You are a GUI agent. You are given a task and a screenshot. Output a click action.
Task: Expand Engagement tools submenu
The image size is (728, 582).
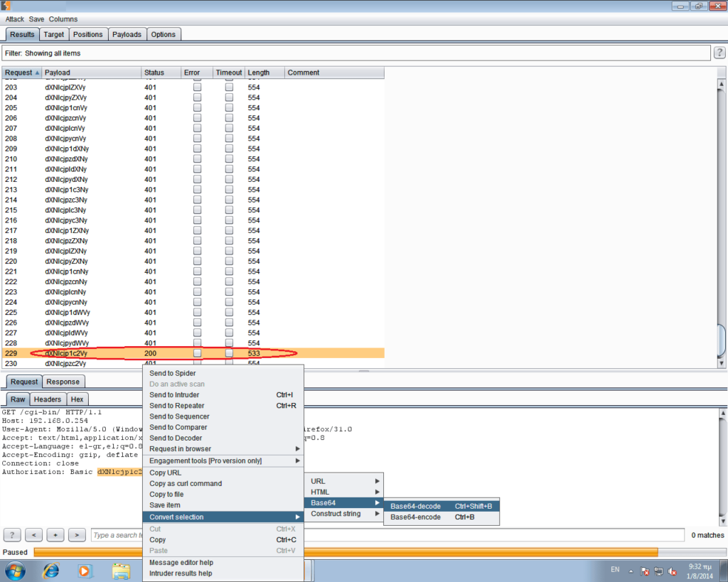click(223, 461)
